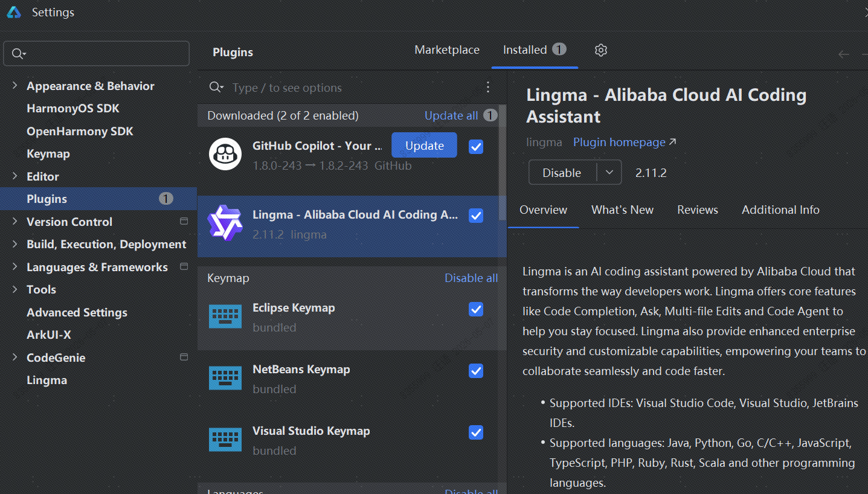This screenshot has width=868, height=494.
Task: Click the NetBeans Keymap keyboard icon
Action: [x=225, y=378]
